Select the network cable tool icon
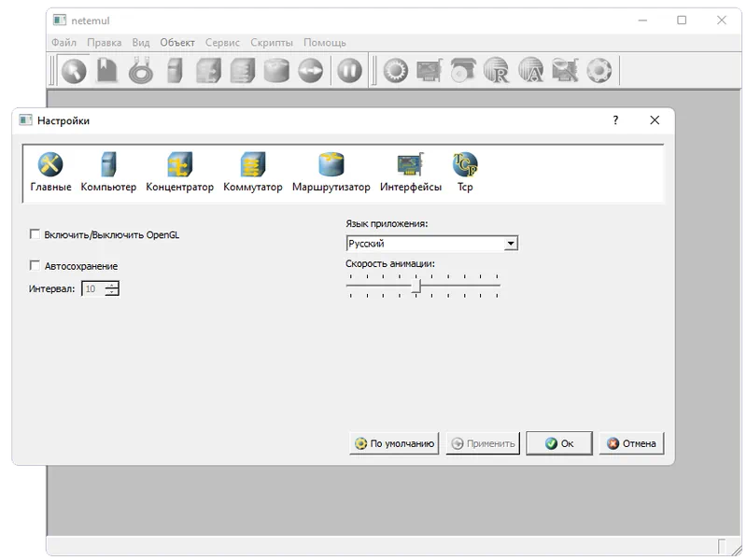This screenshot has height=560, width=747. 141,71
